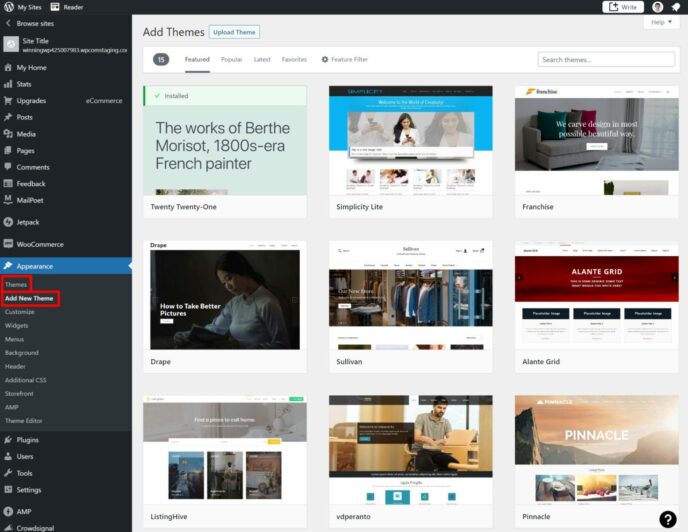Click the Crowdsignal icon
The image size is (688, 532).
(x=8, y=528)
